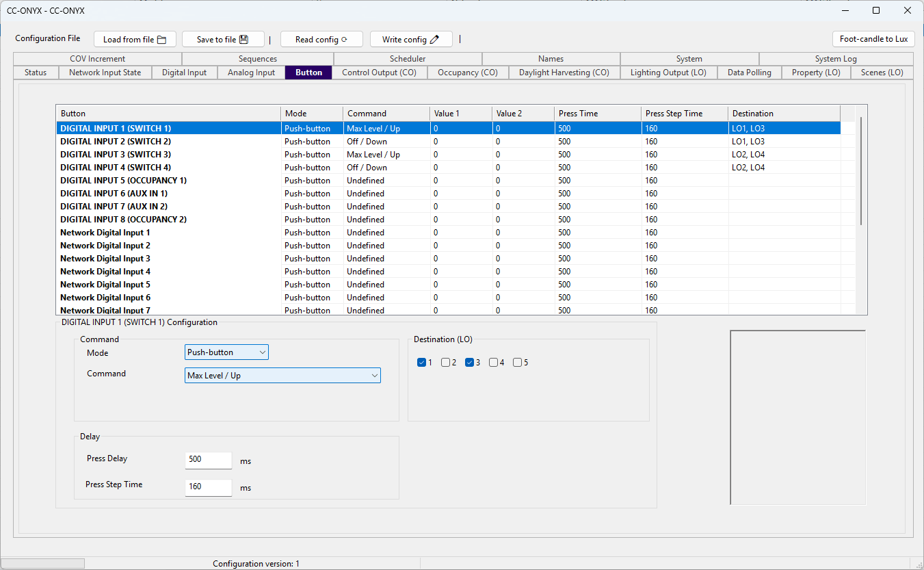Expand the Command dropdown showing Max Level / Up
Image resolution: width=924 pixels, height=570 pixels.
tap(282, 376)
